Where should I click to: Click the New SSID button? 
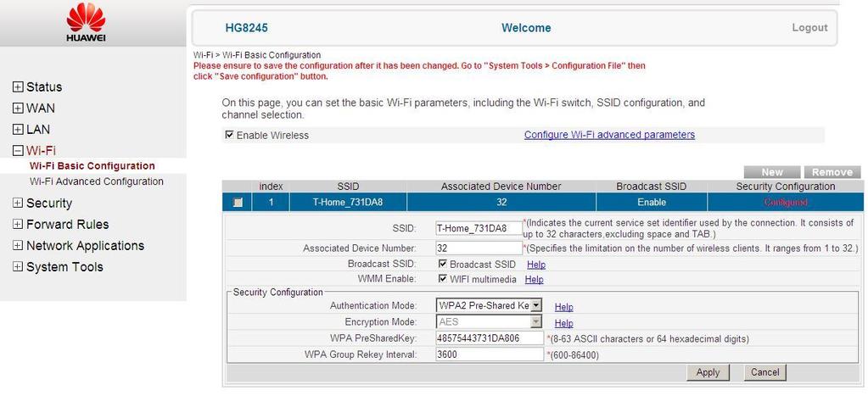click(x=772, y=172)
